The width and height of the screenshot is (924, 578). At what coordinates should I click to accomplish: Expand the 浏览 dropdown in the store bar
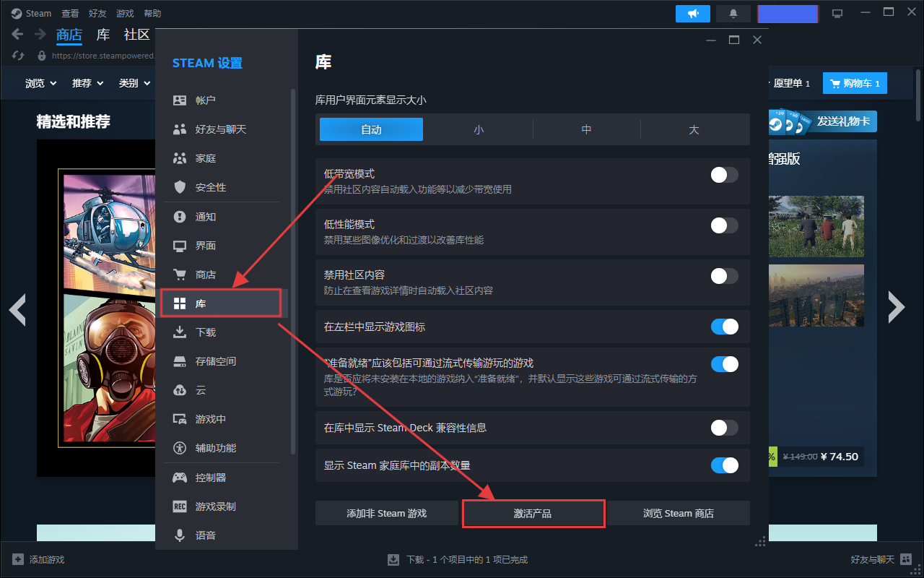40,83
